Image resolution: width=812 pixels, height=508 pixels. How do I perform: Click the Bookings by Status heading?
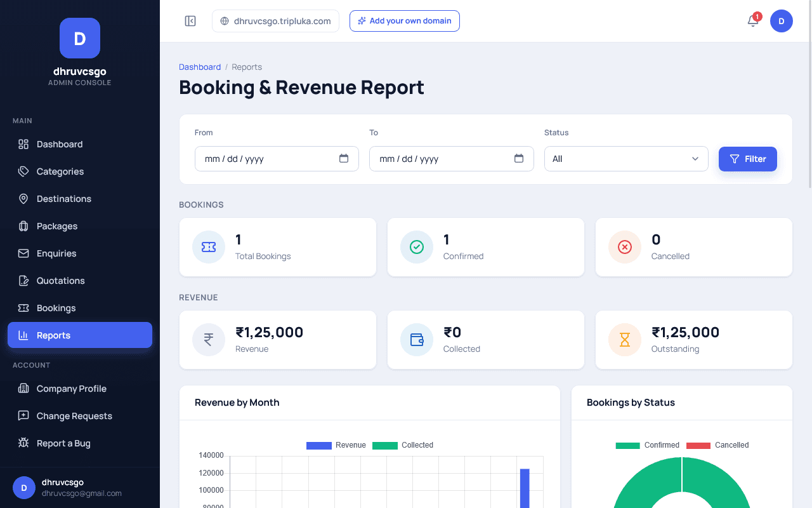coord(631,403)
